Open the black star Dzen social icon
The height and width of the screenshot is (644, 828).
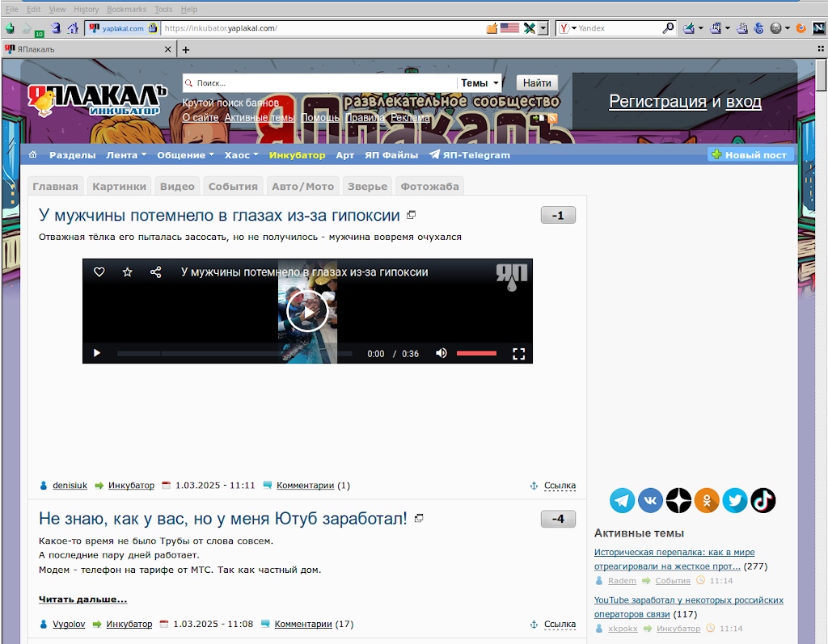[x=678, y=500]
